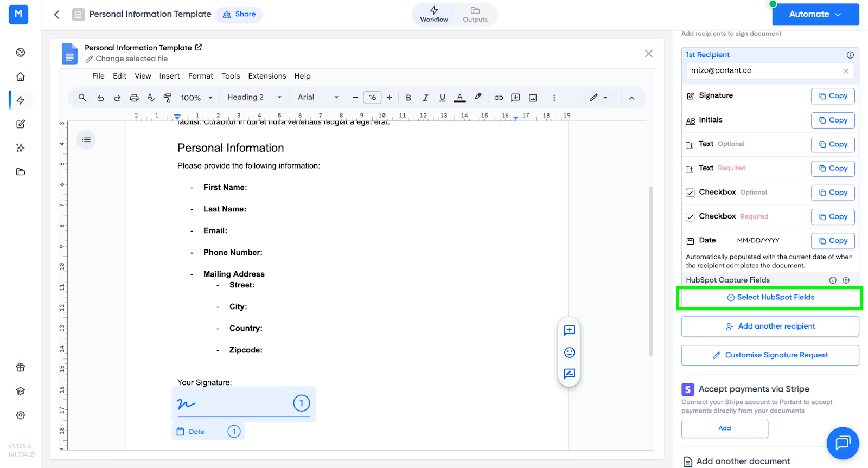Open the Arial font dropdown
Image resolution: width=868 pixels, height=468 pixels.
point(318,98)
